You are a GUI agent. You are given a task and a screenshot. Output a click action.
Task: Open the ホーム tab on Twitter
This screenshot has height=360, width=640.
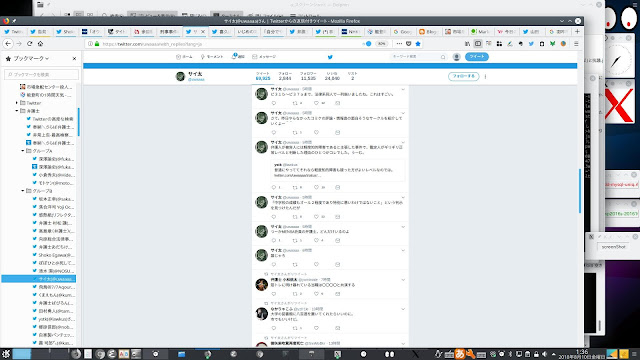coord(184,57)
